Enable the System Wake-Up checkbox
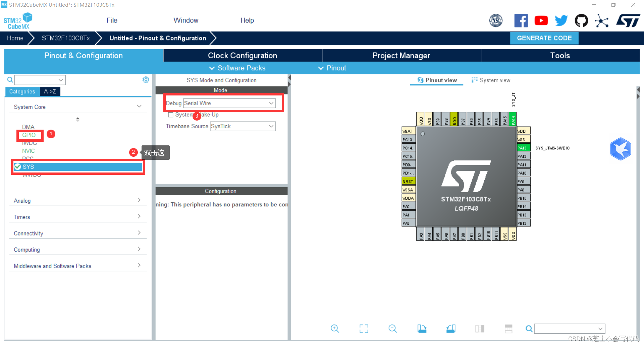This screenshot has width=644, height=345. [170, 115]
